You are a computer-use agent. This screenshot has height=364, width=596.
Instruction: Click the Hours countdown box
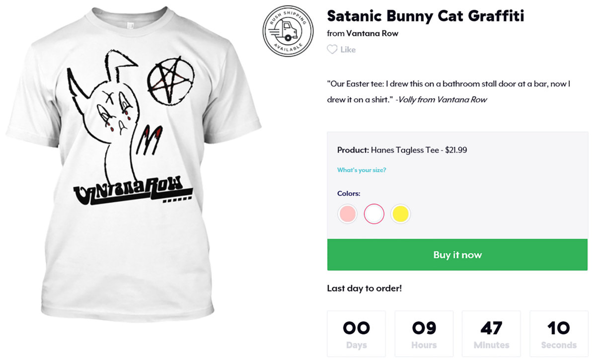pyautogui.click(x=424, y=333)
